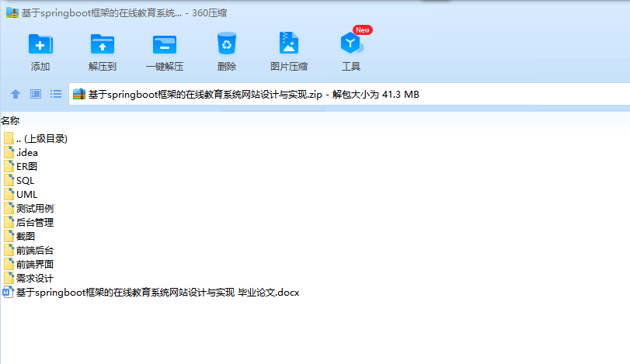The image size is (630, 364).
Task: Click the folder icon beside 需求设计
Action: [9, 278]
